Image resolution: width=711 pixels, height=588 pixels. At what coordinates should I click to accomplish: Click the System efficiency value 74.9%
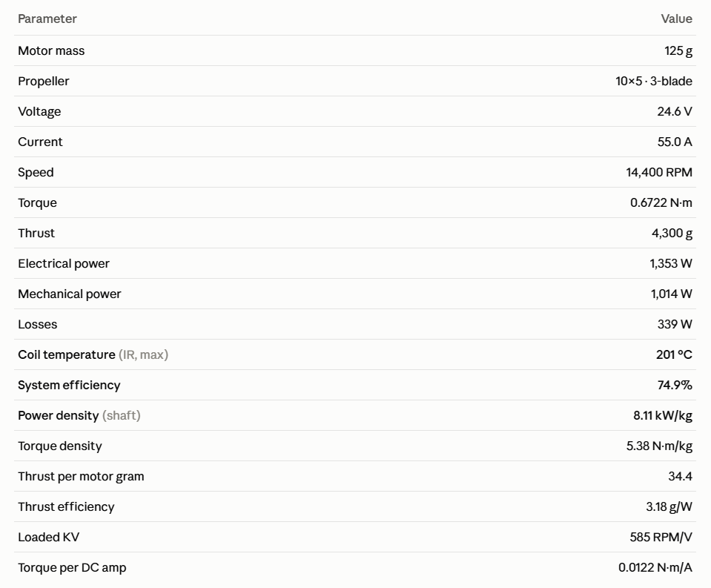click(674, 385)
